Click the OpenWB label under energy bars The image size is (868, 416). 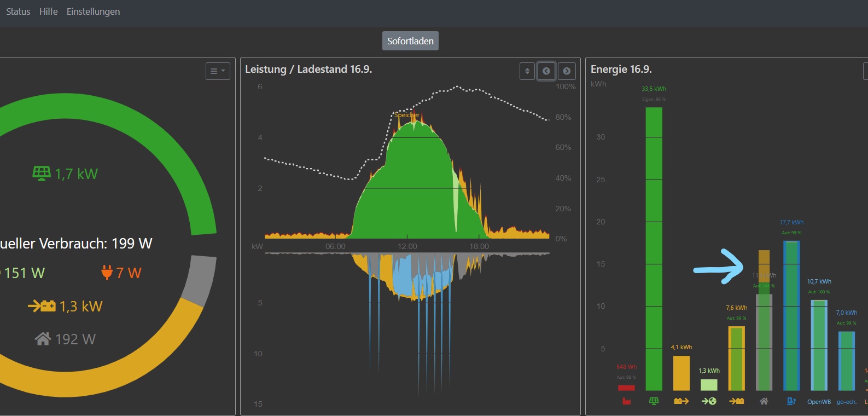[x=819, y=402]
